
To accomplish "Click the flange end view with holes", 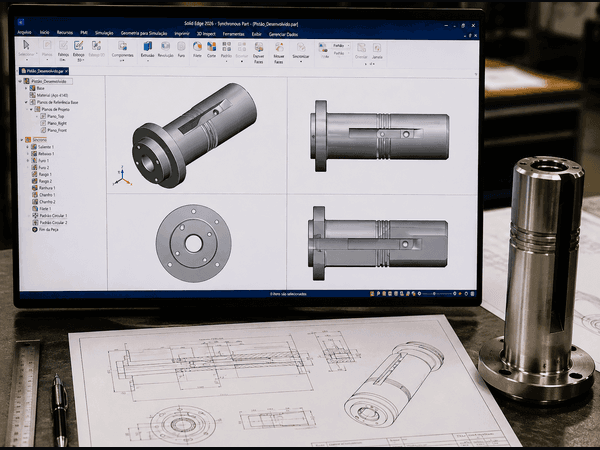I will [193, 243].
